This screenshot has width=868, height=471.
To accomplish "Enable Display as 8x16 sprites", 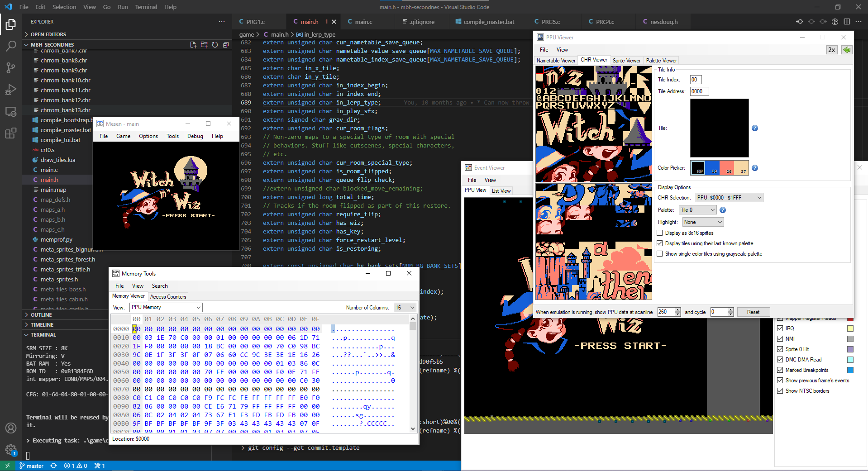I will click(x=660, y=233).
